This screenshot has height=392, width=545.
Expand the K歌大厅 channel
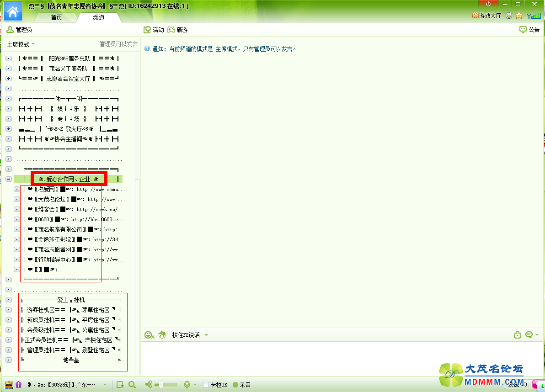click(x=9, y=129)
